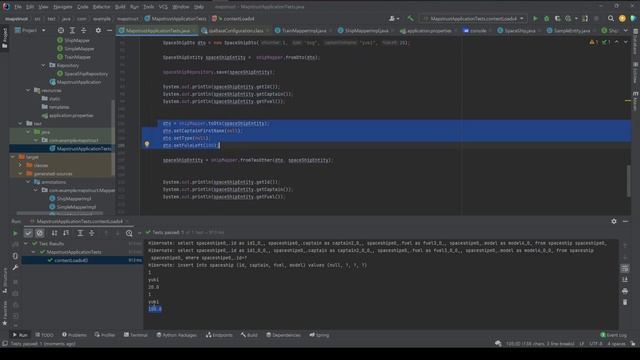Image resolution: width=640 pixels, height=360 pixels.
Task: Toggle show passed tests in Run toolbar
Action: [28, 233]
